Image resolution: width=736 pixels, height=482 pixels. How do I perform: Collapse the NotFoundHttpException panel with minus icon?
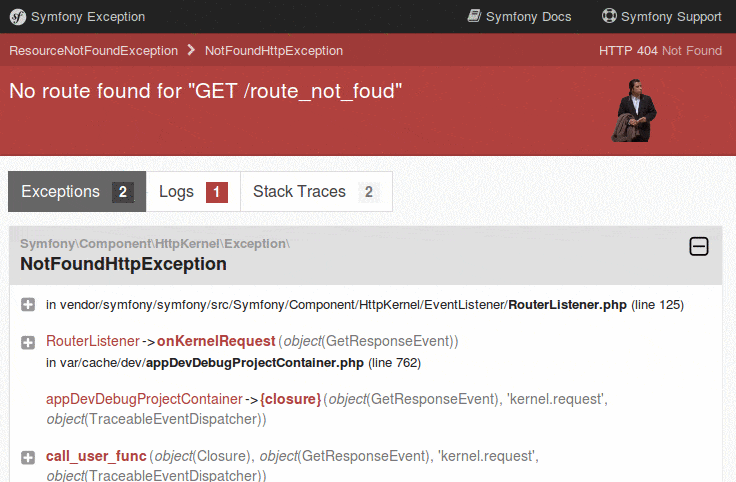pyautogui.click(x=698, y=246)
